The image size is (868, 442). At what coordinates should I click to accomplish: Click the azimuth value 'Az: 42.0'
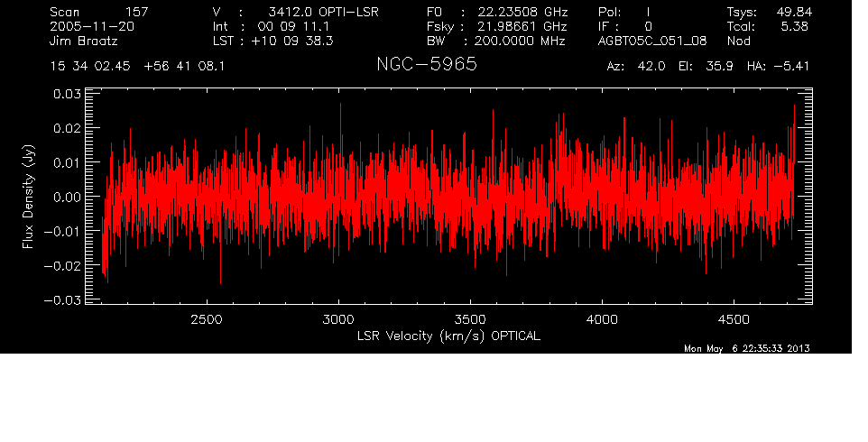635,67
